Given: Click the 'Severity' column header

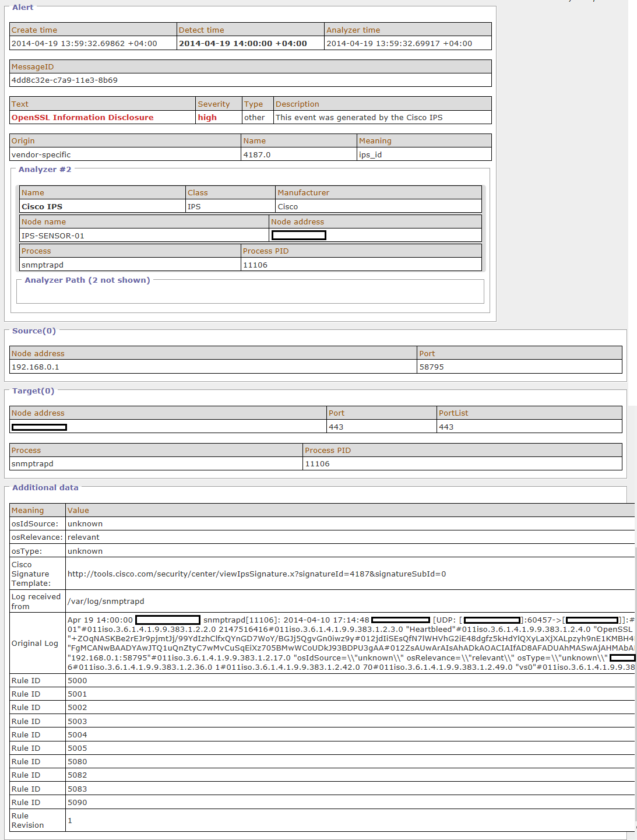Looking at the screenshot, I should [x=214, y=104].
